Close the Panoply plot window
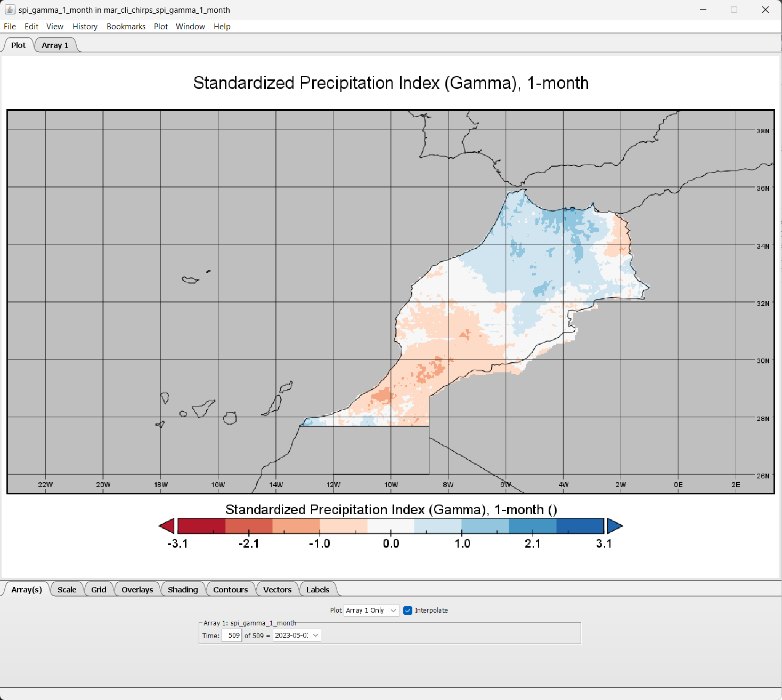The width and height of the screenshot is (782, 700). click(x=765, y=10)
